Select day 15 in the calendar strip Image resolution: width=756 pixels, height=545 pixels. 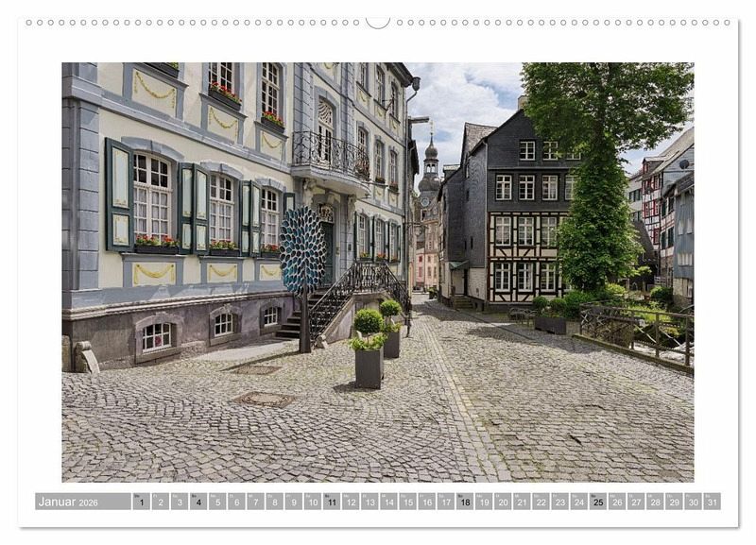click(x=408, y=502)
